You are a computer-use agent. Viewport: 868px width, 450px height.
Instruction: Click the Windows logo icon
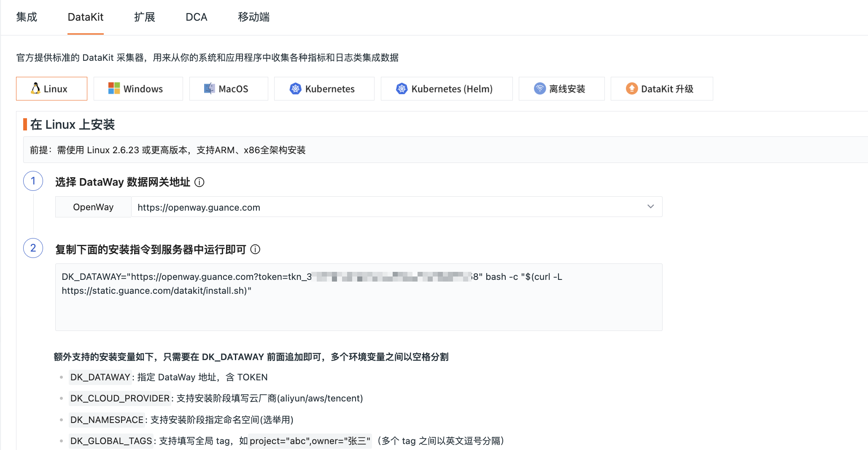(114, 88)
